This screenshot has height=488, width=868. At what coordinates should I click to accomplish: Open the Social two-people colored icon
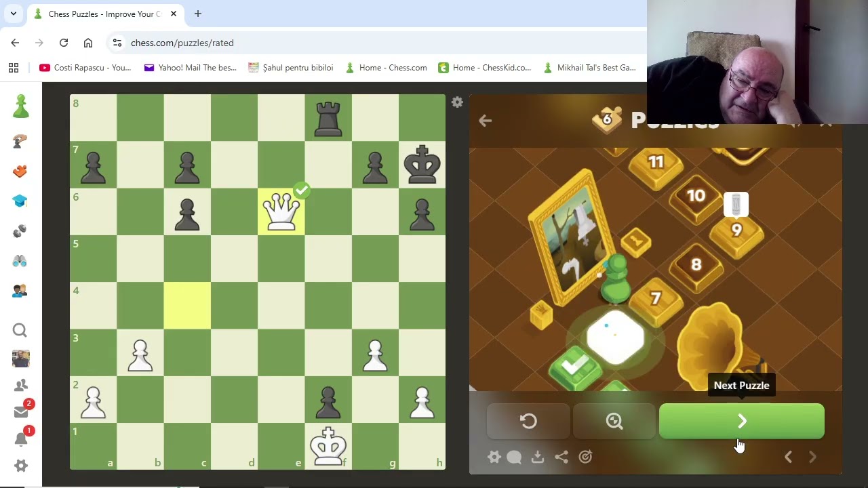coord(20,291)
